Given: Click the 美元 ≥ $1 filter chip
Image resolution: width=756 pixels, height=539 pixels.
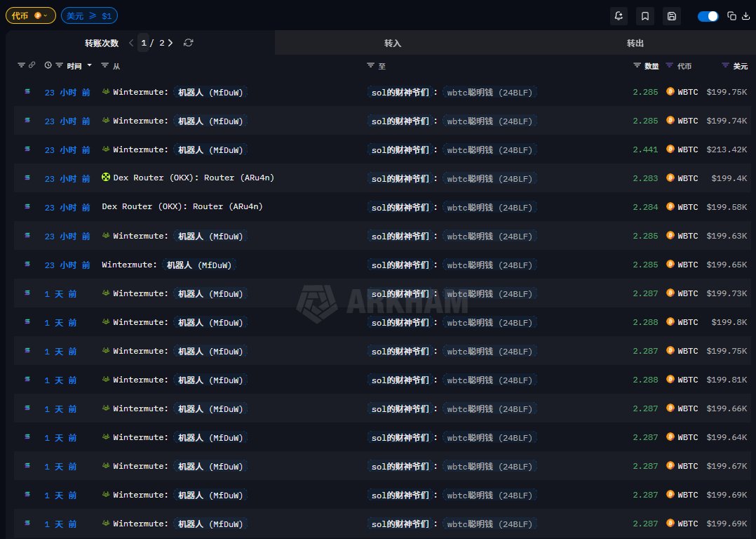Looking at the screenshot, I should tap(89, 15).
